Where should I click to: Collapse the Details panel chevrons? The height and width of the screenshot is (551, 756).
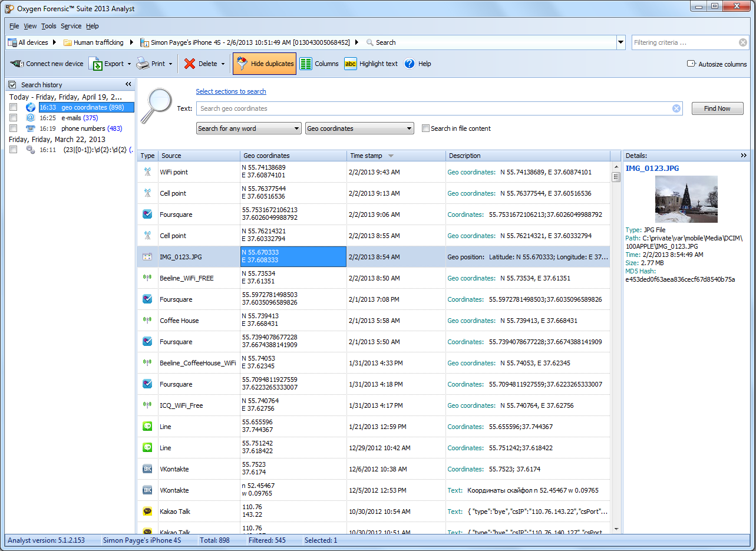click(744, 156)
